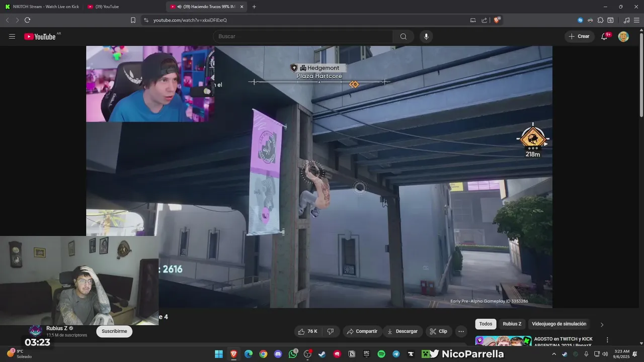Click the Suscribirme button

tap(114, 331)
